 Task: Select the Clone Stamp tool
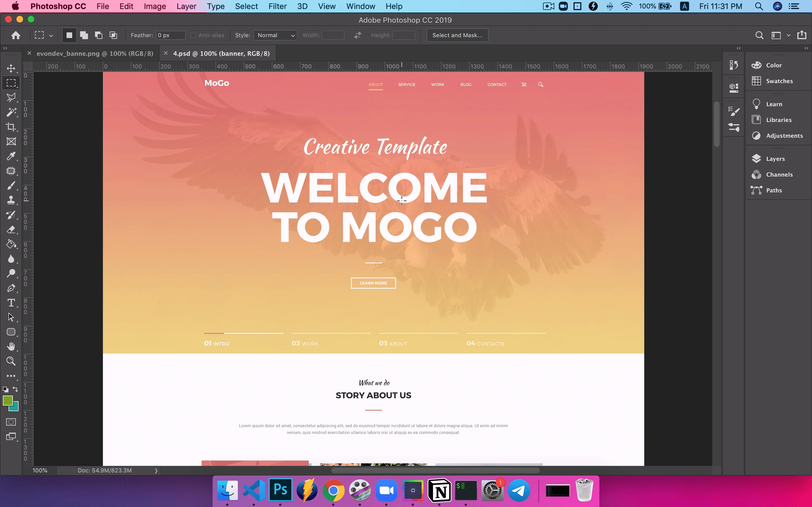[11, 200]
